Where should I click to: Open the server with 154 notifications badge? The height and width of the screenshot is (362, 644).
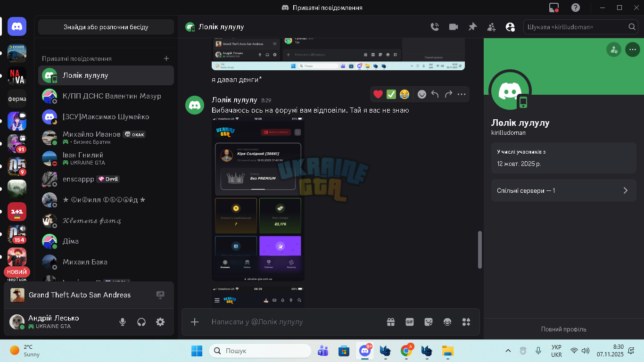coord(17,234)
